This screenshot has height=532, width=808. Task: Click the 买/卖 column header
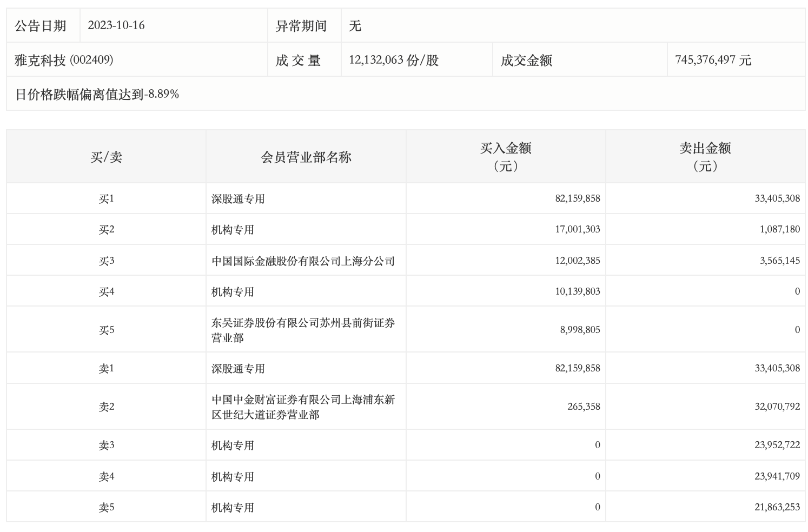(106, 157)
